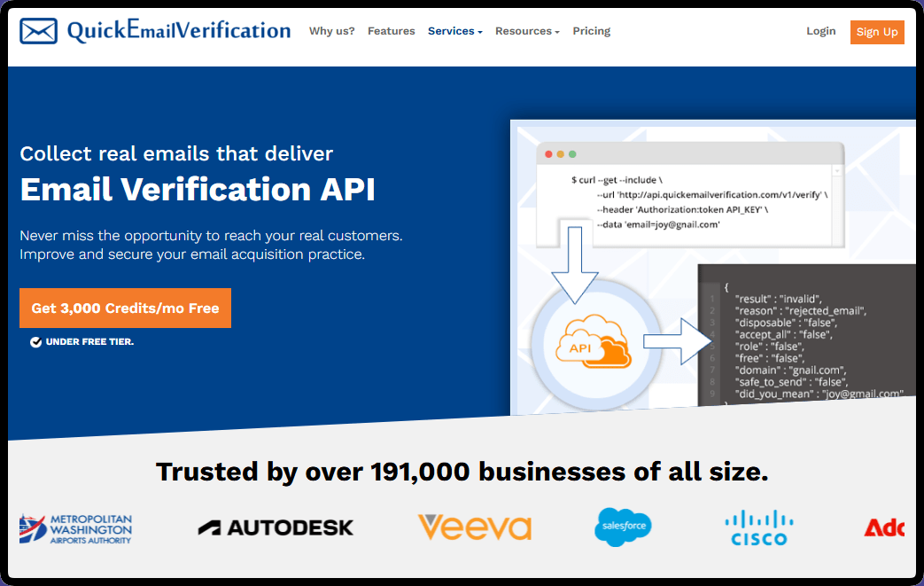Click the "accept_all" : "false" JSON line
The height and width of the screenshot is (586, 924).
pos(783,334)
